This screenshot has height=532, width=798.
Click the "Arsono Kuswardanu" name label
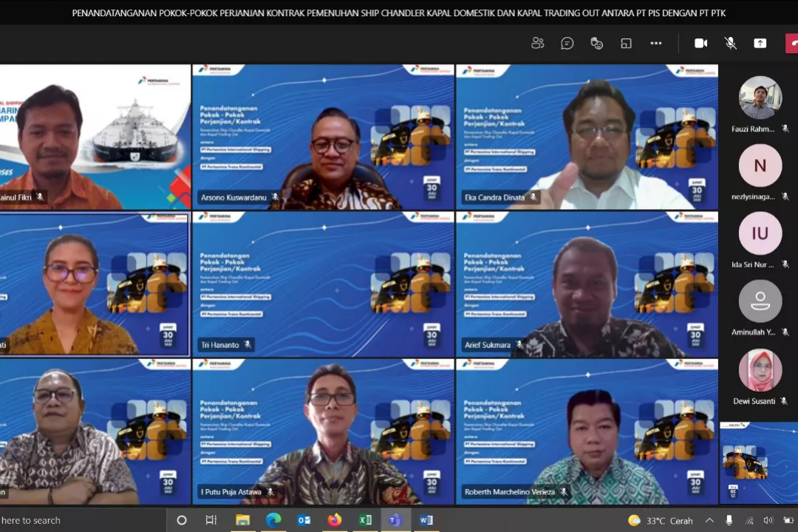[233, 197]
